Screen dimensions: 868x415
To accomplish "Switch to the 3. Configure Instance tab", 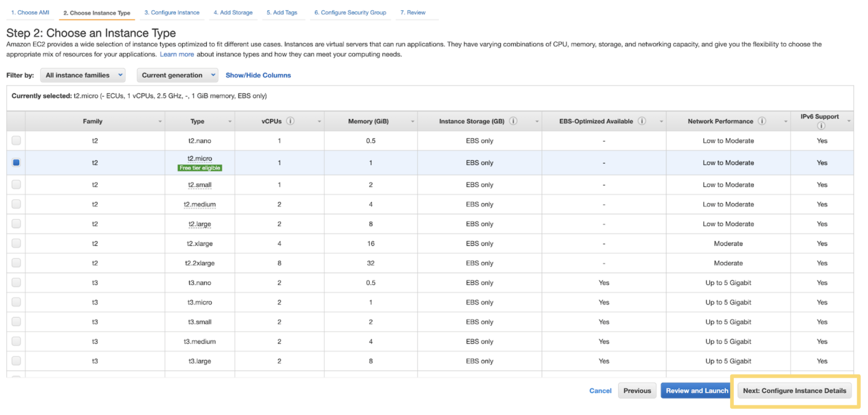I will (172, 12).
